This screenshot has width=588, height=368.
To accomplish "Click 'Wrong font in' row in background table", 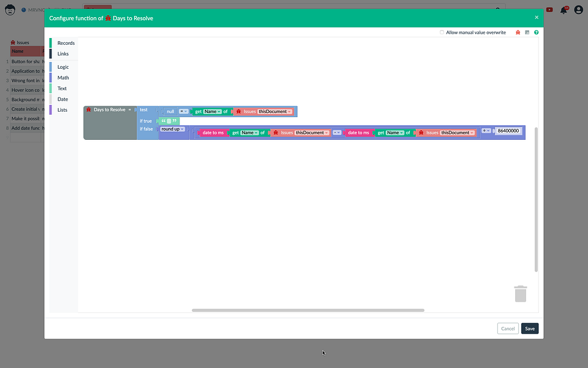I will point(26,80).
